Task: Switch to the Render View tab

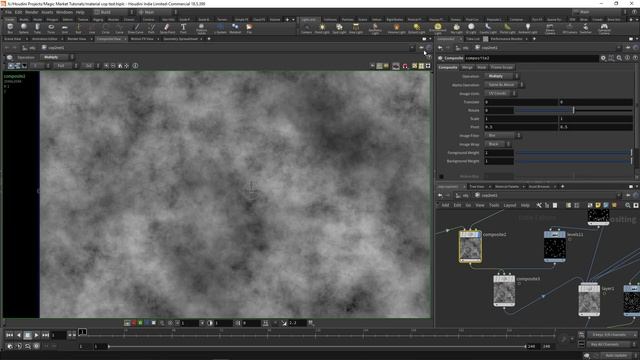Action: pos(77,39)
